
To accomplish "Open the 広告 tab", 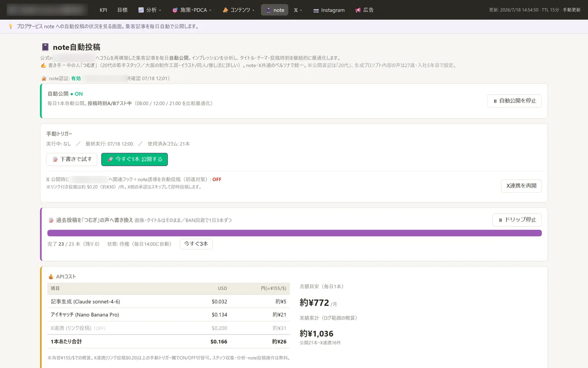I will pos(364,10).
